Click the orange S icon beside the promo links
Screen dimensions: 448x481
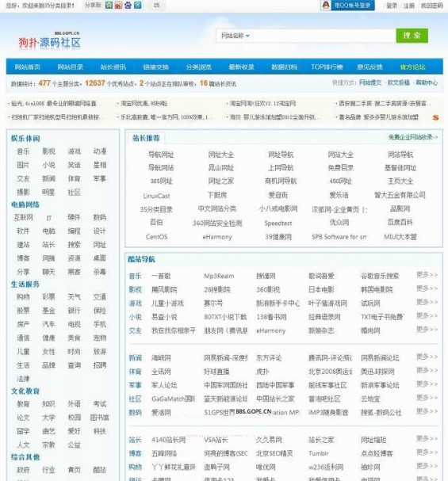[435, 117]
